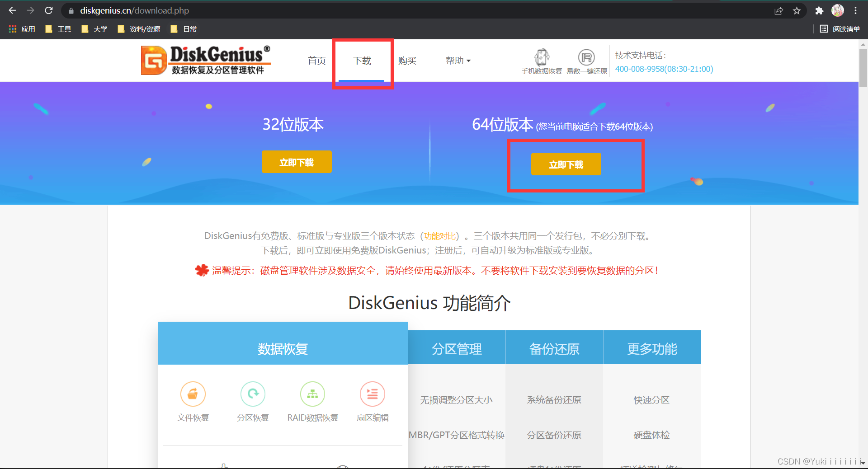Click 硬盘体检
This screenshot has height=469, width=868.
pyautogui.click(x=651, y=435)
